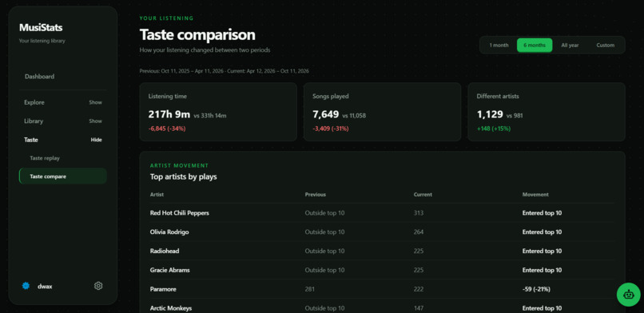Open the green chatbot assistant button
Screen dimensions: 644x313
pyautogui.click(x=628, y=295)
